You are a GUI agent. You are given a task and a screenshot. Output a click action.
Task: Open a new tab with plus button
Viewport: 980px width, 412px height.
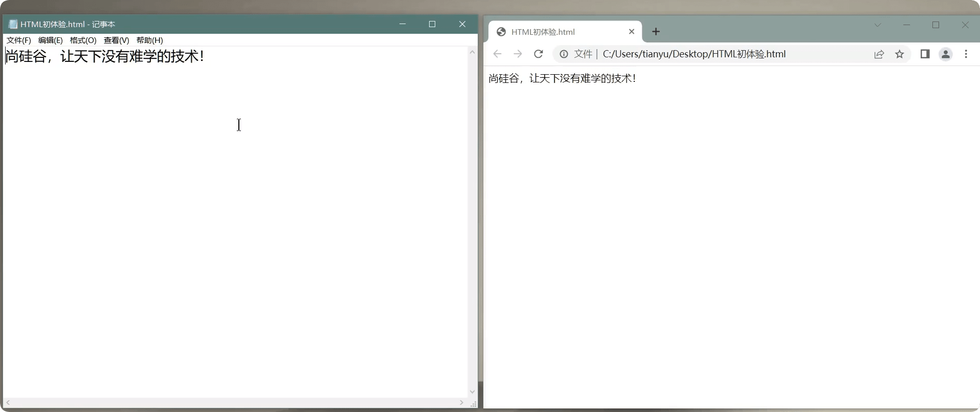point(656,32)
